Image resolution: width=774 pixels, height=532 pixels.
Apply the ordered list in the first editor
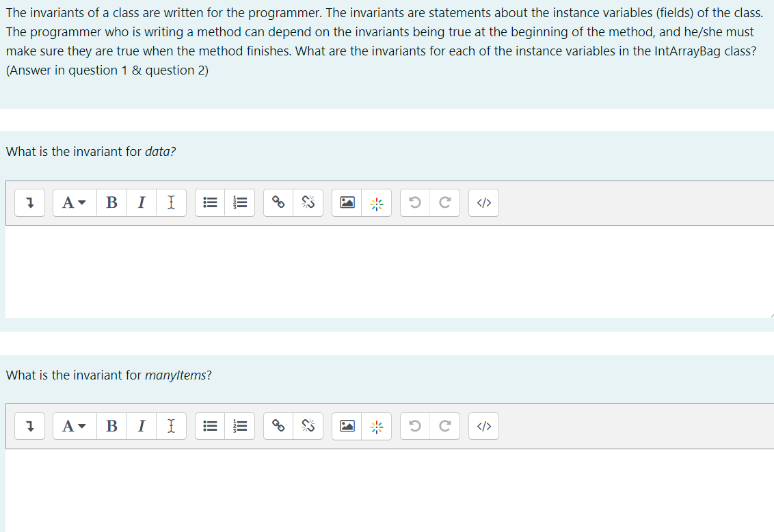coord(239,202)
